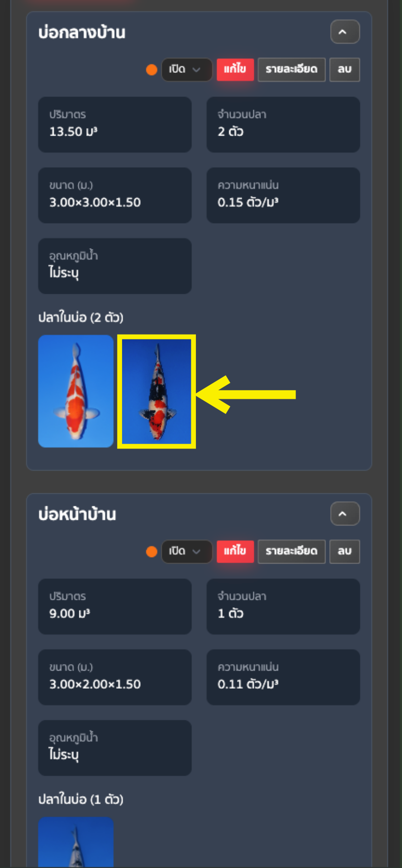Select the red and white koi thumbnail
Image resolution: width=402 pixels, height=868 pixels.
tap(76, 391)
